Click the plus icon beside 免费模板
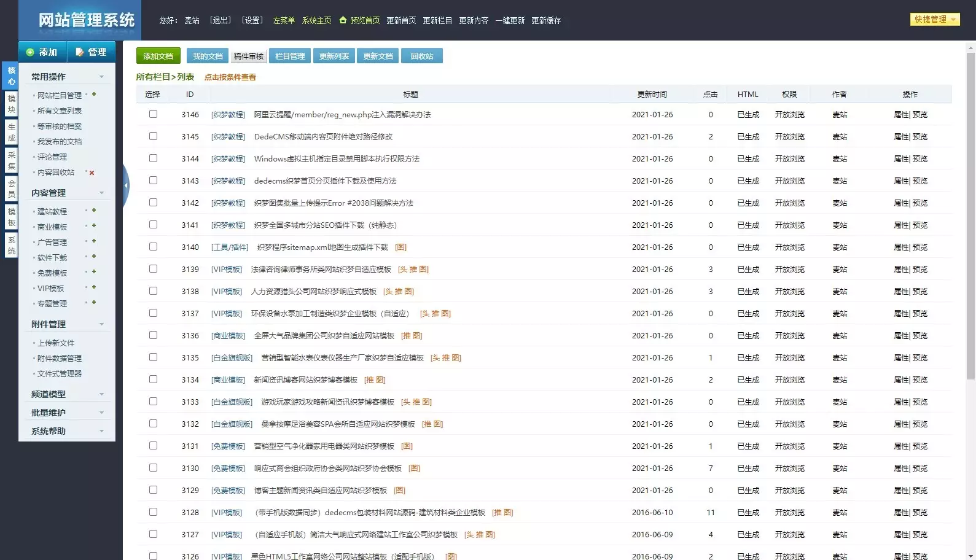 click(94, 272)
